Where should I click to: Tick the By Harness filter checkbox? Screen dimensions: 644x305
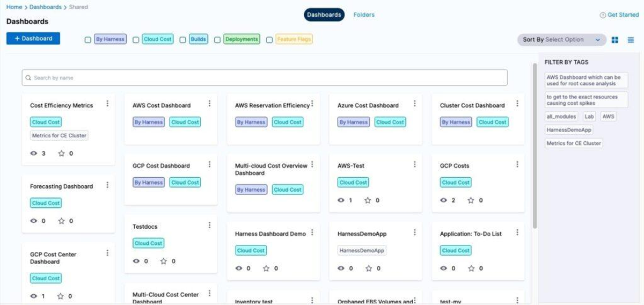88,40
